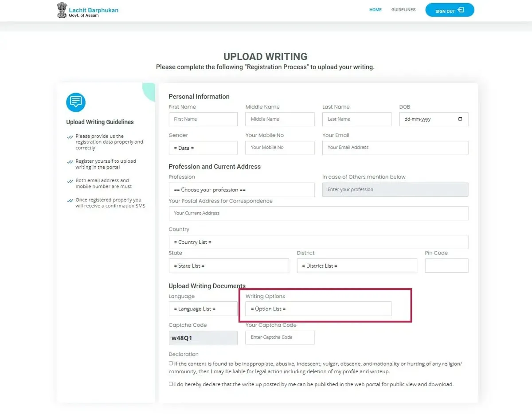
Task: Open the Writing Options list dropdown
Action: 318,309
